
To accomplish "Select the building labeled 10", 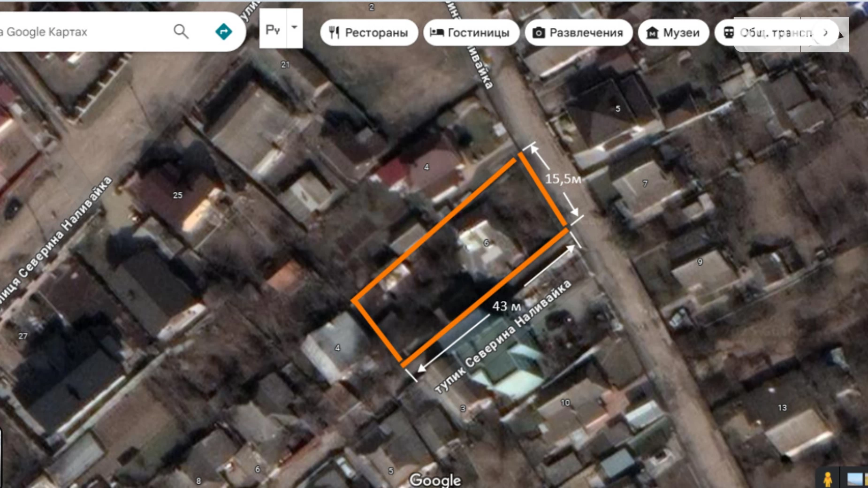I will click(x=565, y=403).
